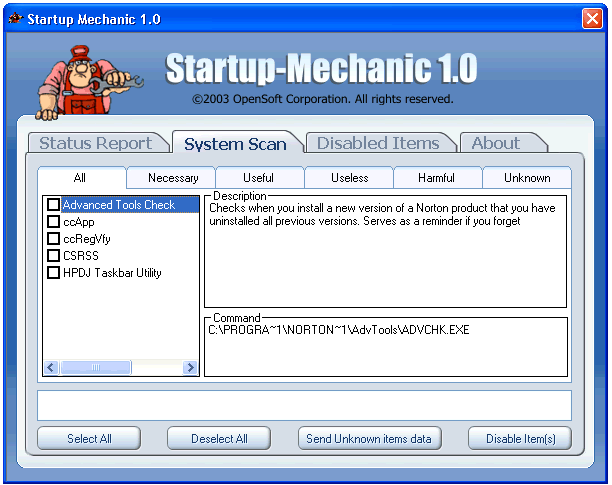Click the list's right scroll arrow
The width and height of the screenshot is (612, 485).
pos(190,367)
